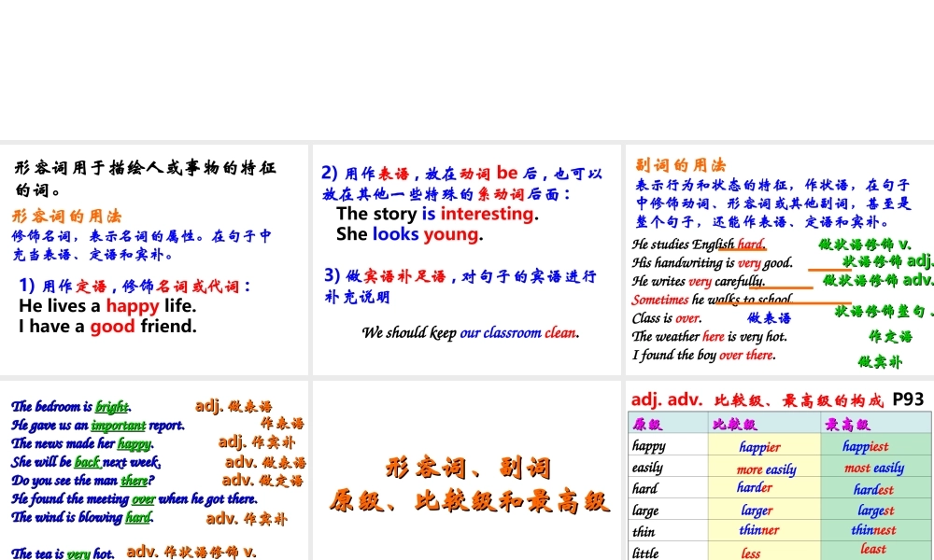Click the table cell 'happier'
The width and height of the screenshot is (934, 560).
[x=759, y=447]
